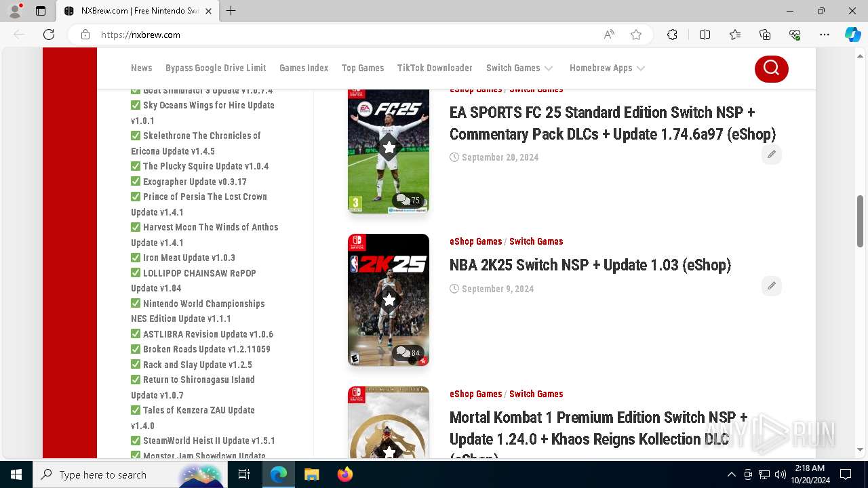Click the Switch Games category above Mortal Kombat 1
Viewport: 868px width, 488px height.
click(536, 394)
